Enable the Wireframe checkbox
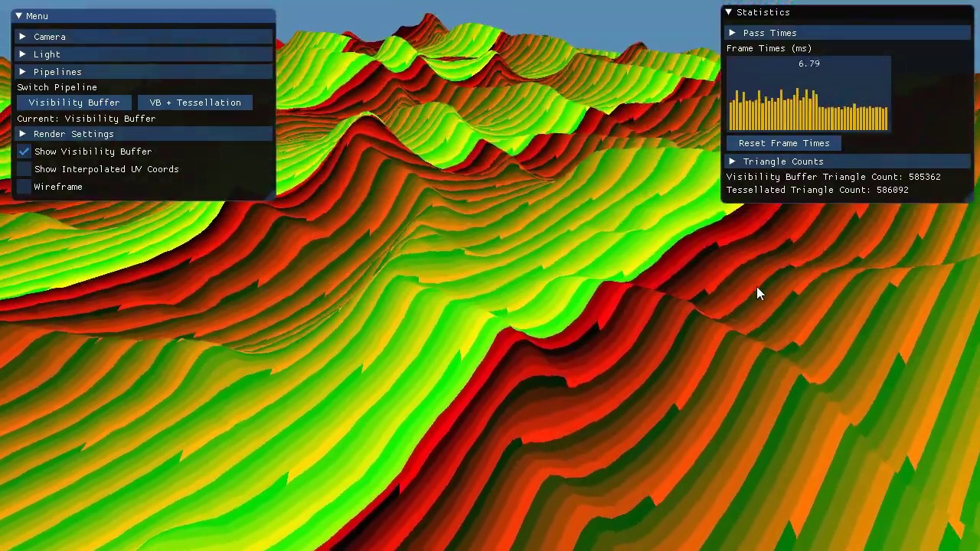The image size is (980, 551). click(x=24, y=187)
